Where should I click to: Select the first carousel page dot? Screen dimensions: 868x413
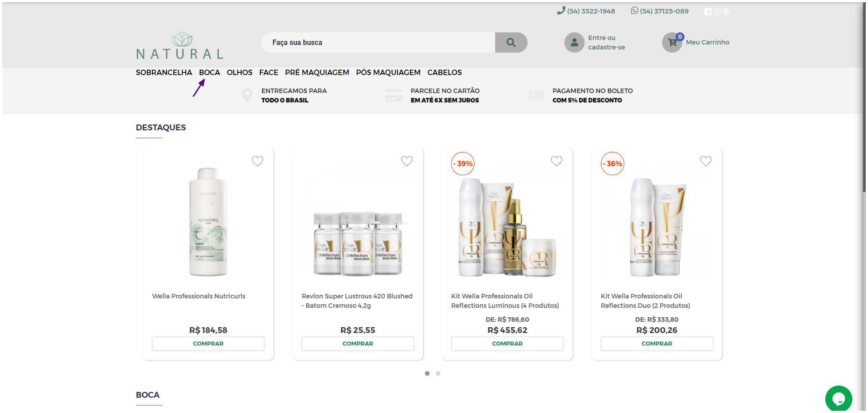[427, 373]
